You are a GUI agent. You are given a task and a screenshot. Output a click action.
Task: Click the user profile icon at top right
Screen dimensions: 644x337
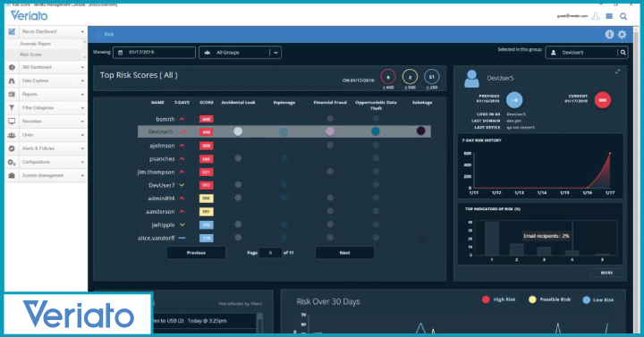click(x=596, y=16)
